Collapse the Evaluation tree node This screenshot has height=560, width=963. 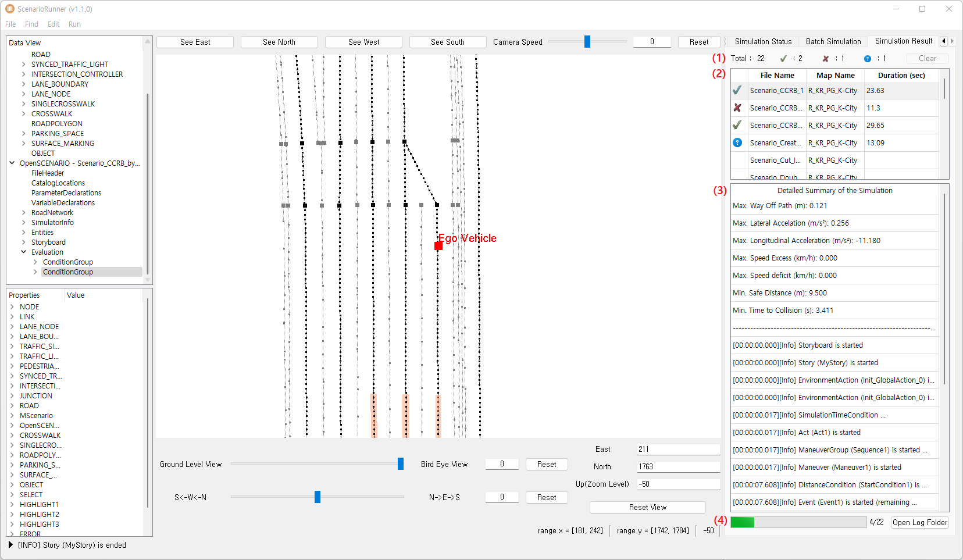(x=24, y=252)
